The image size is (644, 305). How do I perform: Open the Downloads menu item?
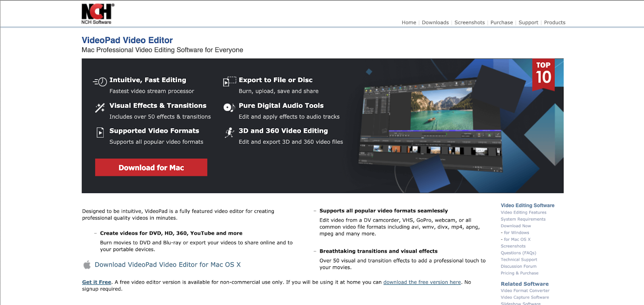point(435,23)
